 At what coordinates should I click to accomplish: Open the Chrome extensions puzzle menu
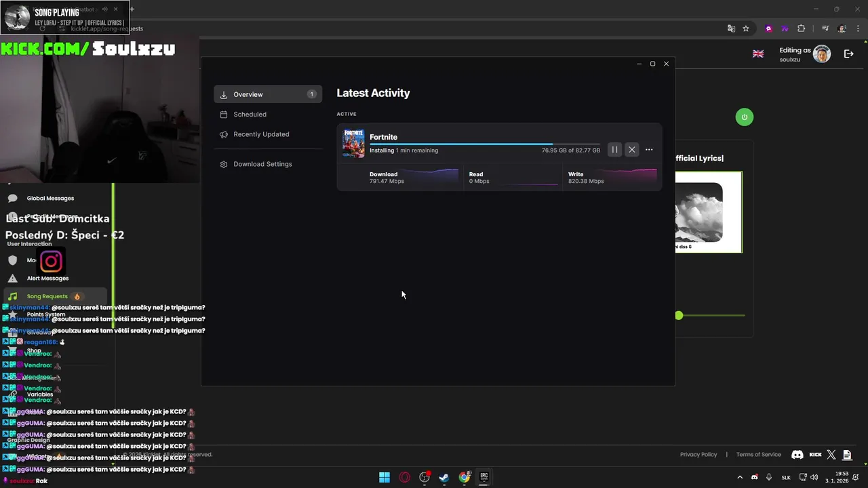[802, 28]
